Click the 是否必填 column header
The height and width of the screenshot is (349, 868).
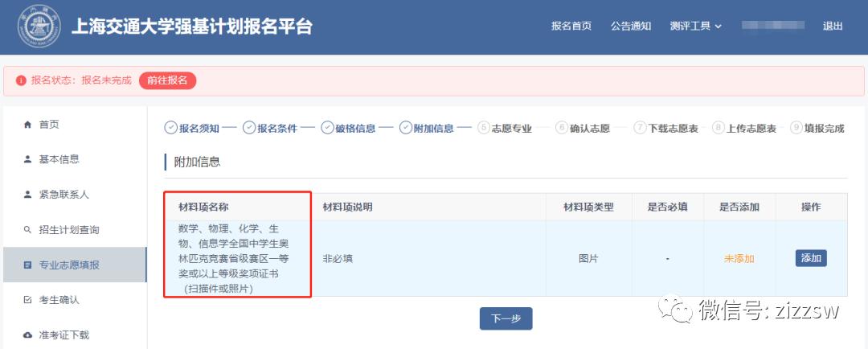coord(668,207)
